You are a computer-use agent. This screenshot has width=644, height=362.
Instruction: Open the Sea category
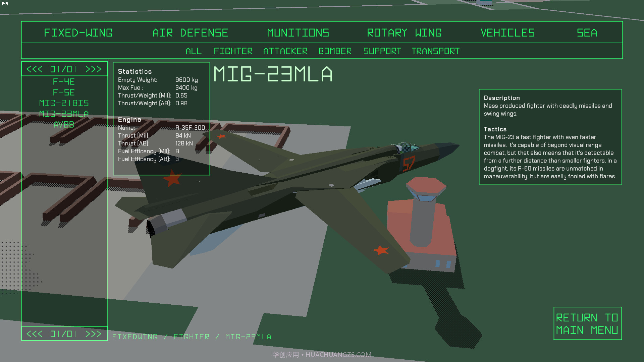click(587, 33)
